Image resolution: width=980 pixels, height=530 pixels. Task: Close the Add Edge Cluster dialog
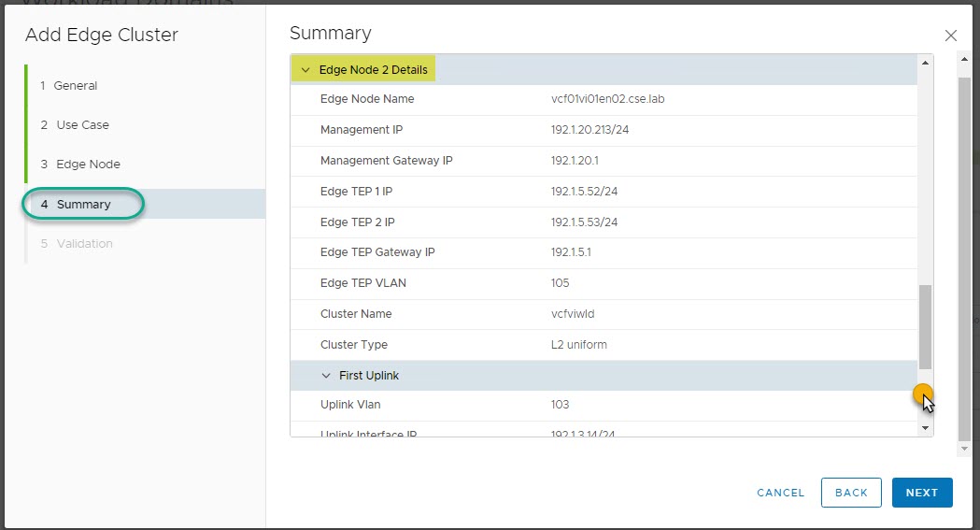(x=951, y=36)
